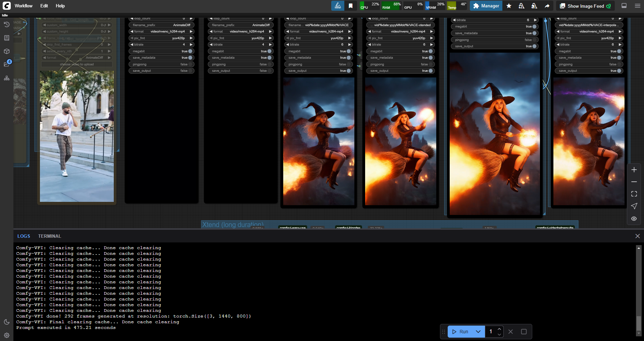This screenshot has width=644, height=341.
Task: Click the share arrow icon in top bar
Action: tap(547, 6)
